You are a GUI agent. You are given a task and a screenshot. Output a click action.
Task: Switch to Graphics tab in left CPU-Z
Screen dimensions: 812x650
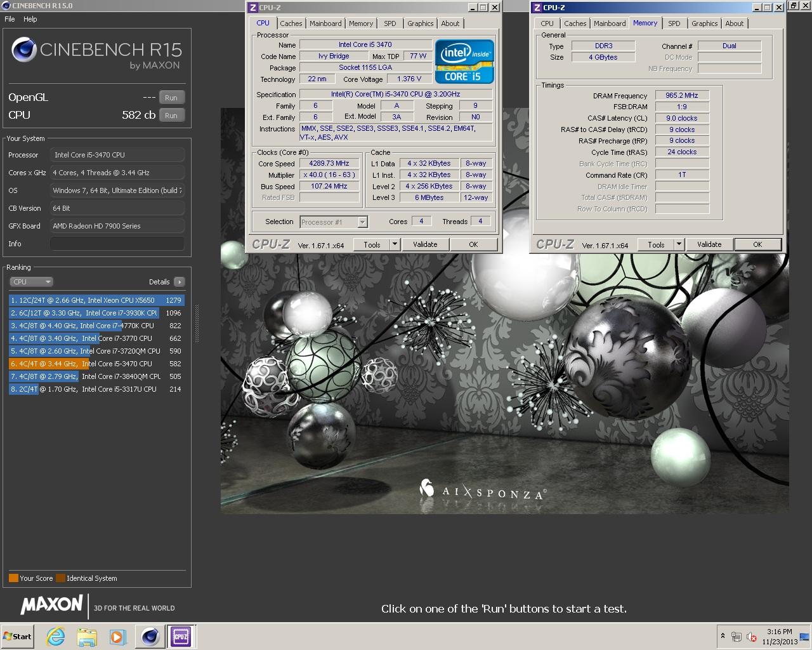(421, 23)
